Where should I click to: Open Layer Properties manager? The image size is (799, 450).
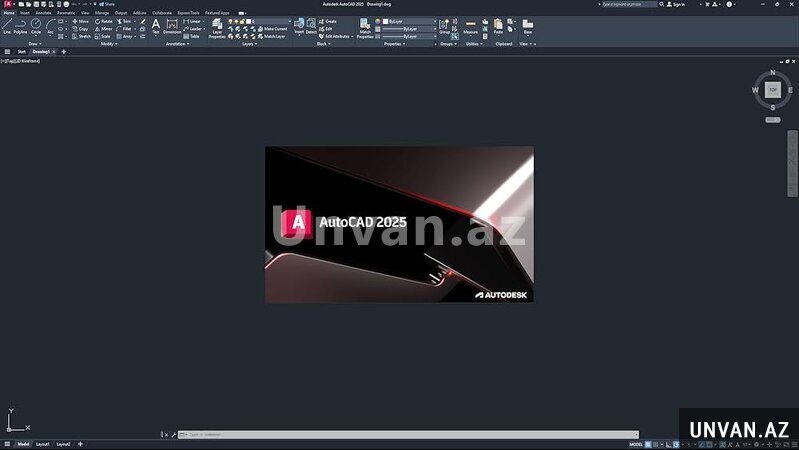217,29
